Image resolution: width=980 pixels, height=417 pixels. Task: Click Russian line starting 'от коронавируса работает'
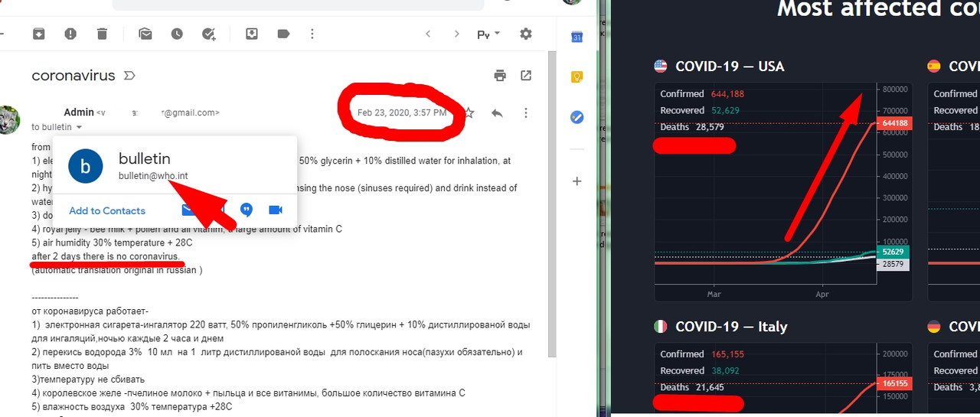click(x=90, y=311)
